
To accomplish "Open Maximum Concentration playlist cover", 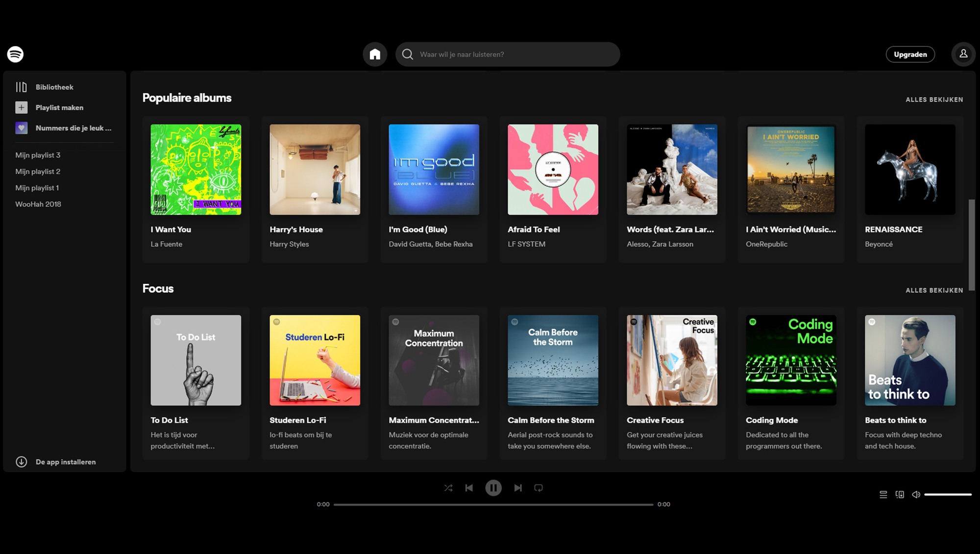I will 434,360.
